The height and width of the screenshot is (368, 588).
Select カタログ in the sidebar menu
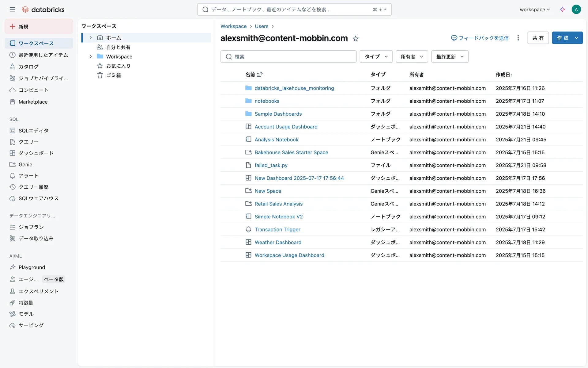(x=28, y=67)
